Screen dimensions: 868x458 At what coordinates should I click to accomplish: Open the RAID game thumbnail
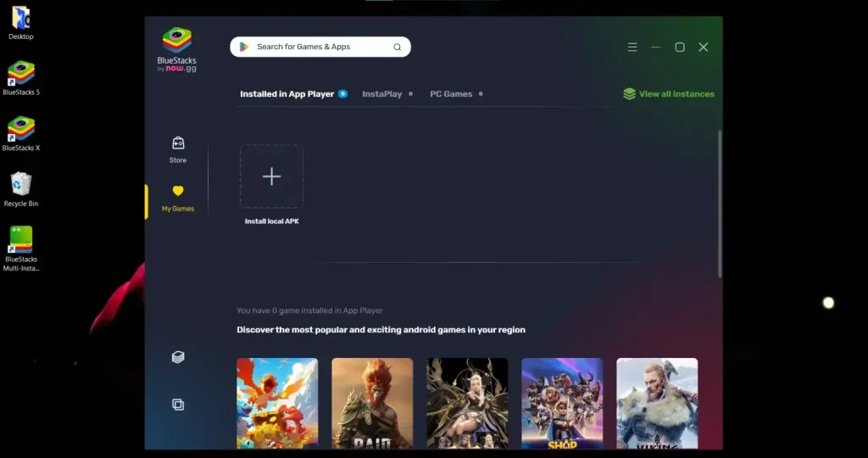(372, 403)
